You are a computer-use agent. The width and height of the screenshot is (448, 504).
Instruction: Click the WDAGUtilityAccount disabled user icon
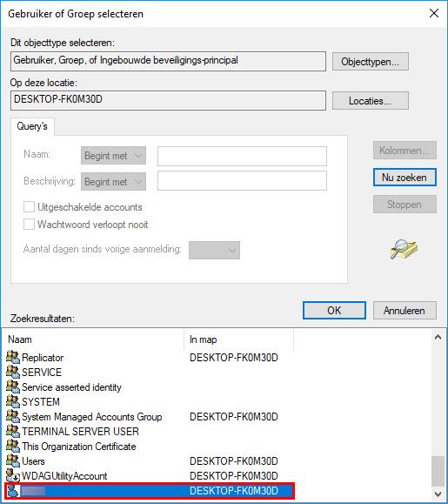tap(13, 475)
